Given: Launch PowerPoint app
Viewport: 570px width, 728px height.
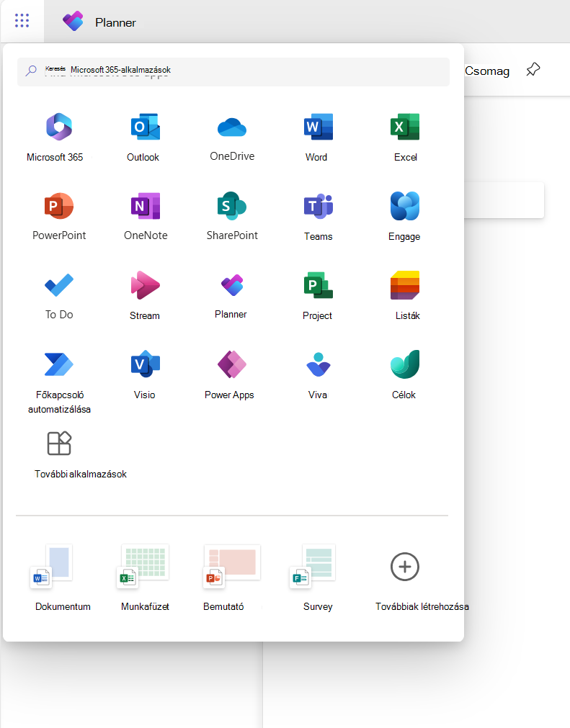Looking at the screenshot, I should coord(59,216).
